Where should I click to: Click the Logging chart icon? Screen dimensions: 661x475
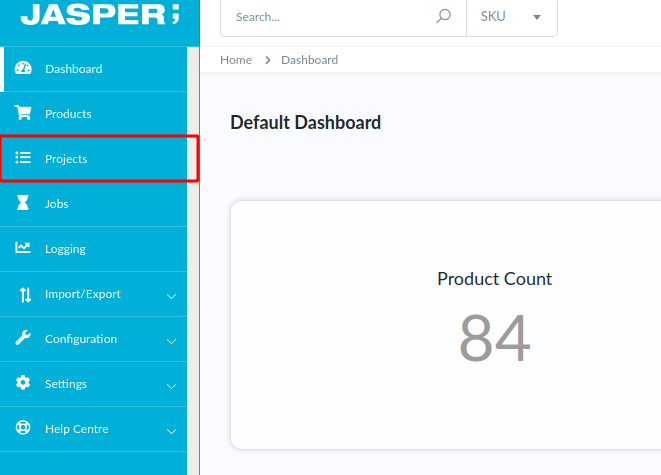(24, 249)
